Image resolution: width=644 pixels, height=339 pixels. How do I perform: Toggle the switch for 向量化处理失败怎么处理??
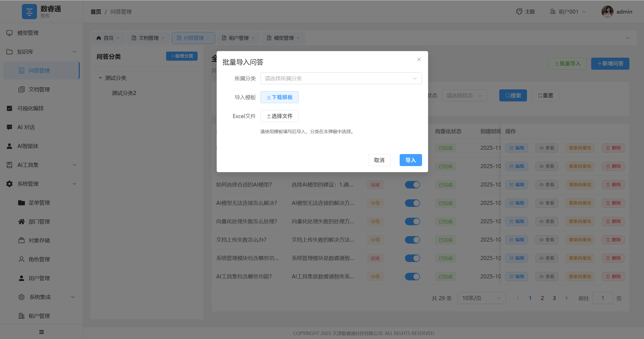click(x=412, y=221)
